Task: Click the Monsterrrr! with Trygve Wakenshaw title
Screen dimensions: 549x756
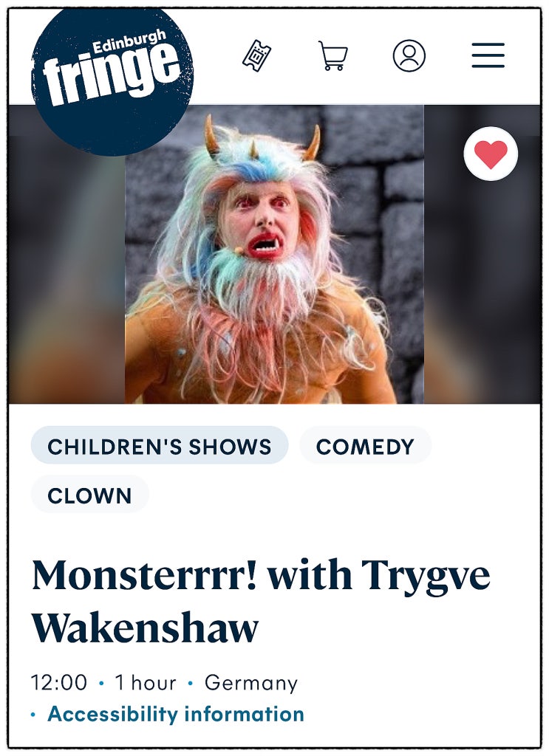Action: [x=261, y=601]
